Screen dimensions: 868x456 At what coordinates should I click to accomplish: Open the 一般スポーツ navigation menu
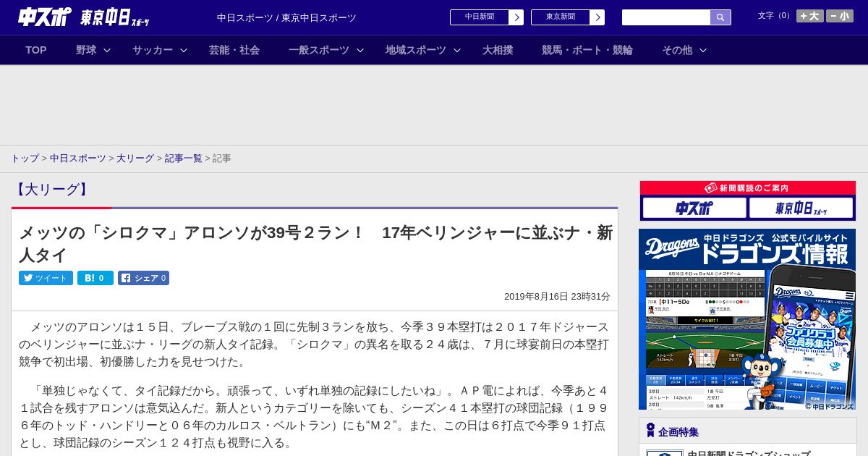pos(319,50)
